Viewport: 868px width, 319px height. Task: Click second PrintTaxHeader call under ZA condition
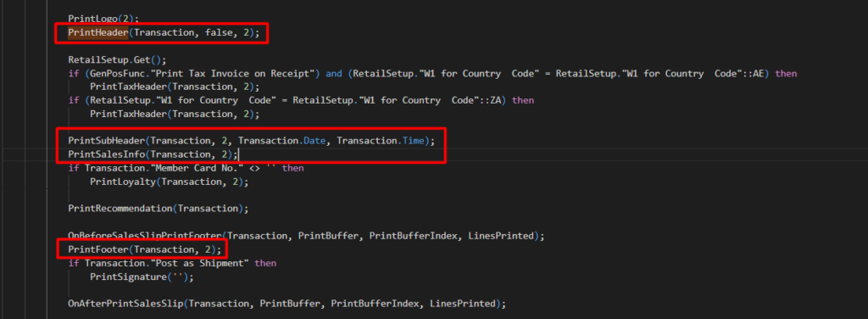(x=175, y=114)
